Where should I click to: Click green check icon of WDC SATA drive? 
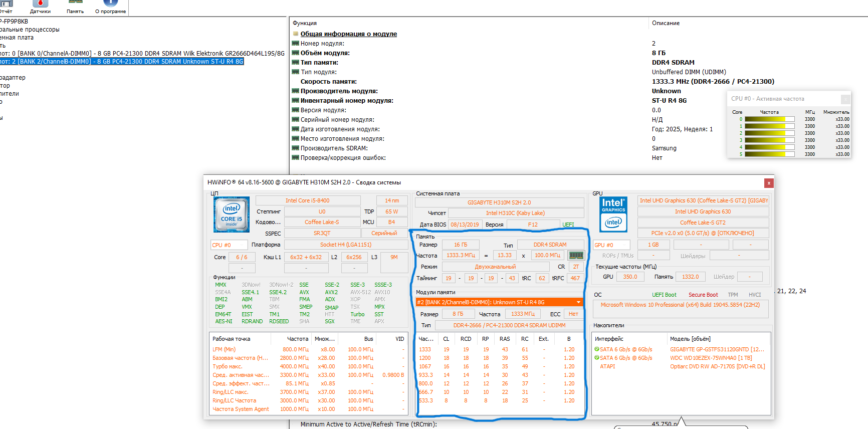click(x=597, y=358)
